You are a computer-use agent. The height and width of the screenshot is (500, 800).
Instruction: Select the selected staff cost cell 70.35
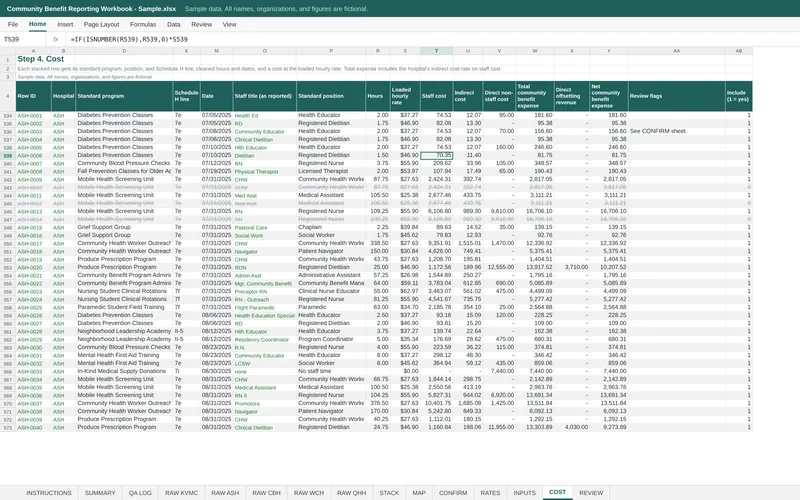tap(436, 156)
